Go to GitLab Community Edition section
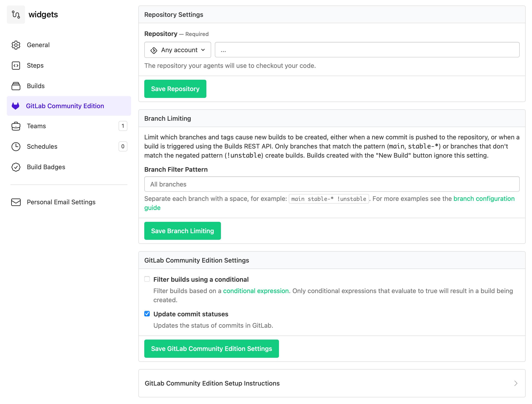Image resolution: width=532 pixels, height=404 pixels. 65,106
